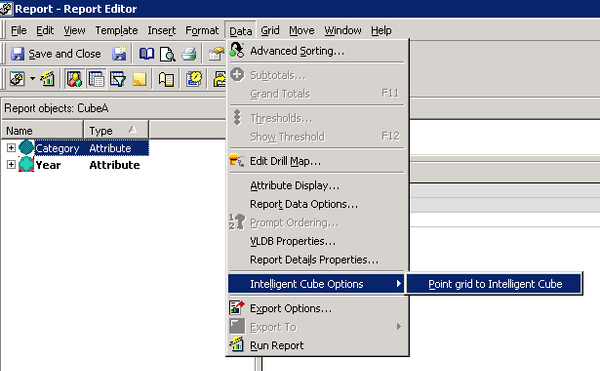Open the Help menu
The image size is (600, 371).
381,30
